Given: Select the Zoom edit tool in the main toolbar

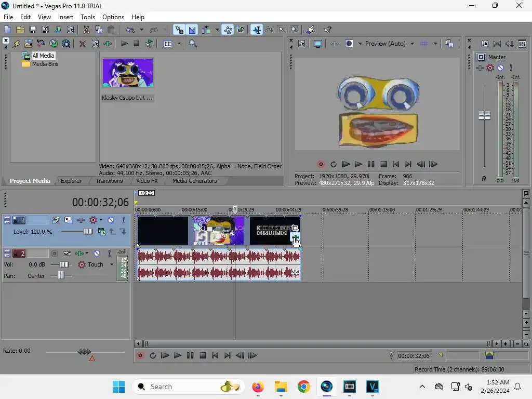Looking at the screenshot, I should click(x=294, y=30).
